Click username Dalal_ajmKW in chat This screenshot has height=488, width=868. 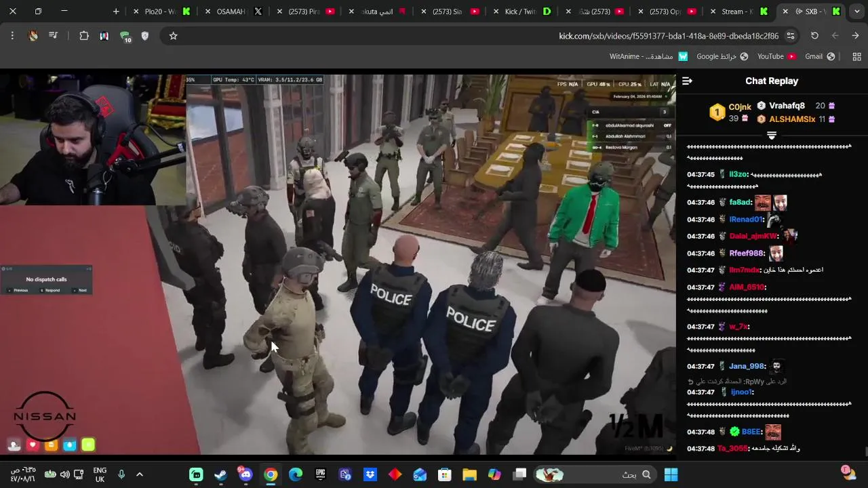pos(753,236)
